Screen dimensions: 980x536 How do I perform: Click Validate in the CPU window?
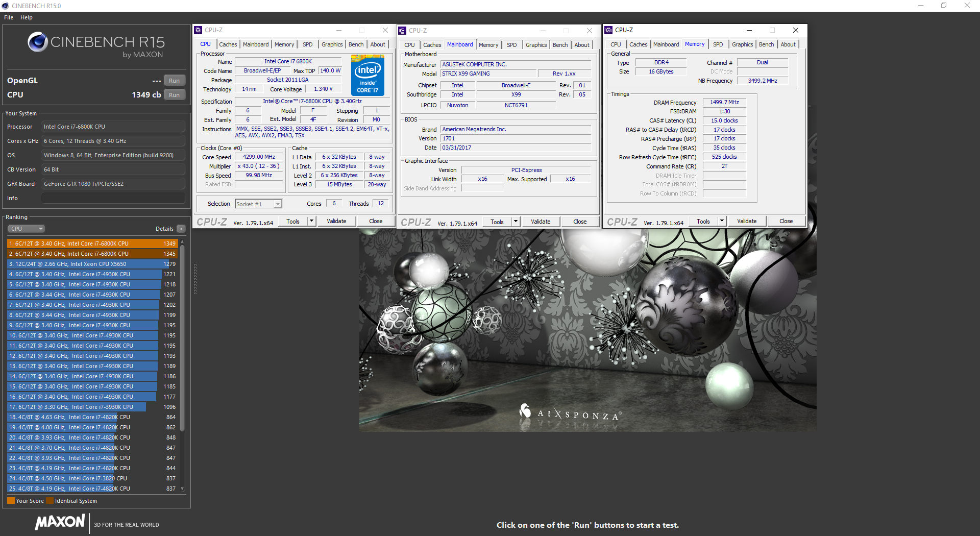click(x=336, y=221)
